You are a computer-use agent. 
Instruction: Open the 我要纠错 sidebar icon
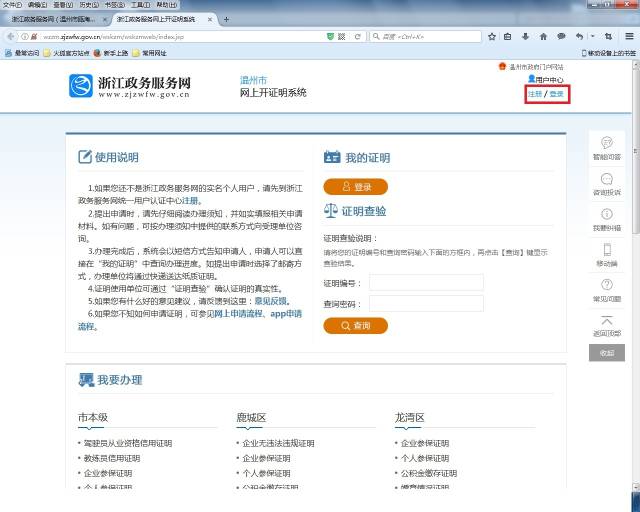tap(607, 219)
